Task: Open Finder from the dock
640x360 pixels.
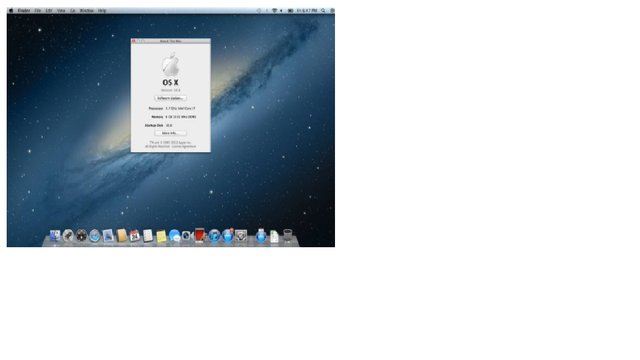Action: tap(55, 236)
